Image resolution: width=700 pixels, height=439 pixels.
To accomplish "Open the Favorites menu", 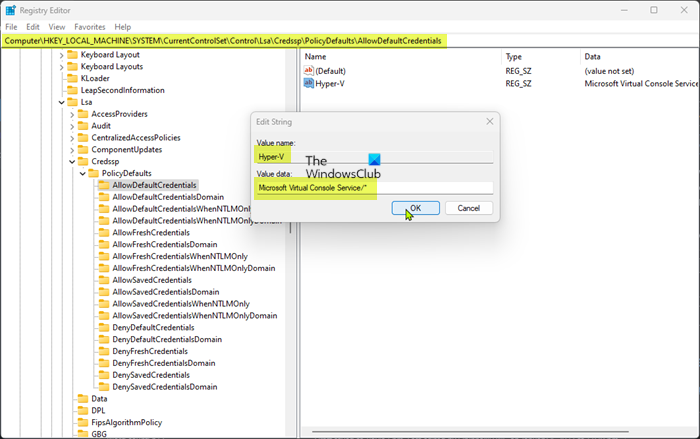I will 90,27.
